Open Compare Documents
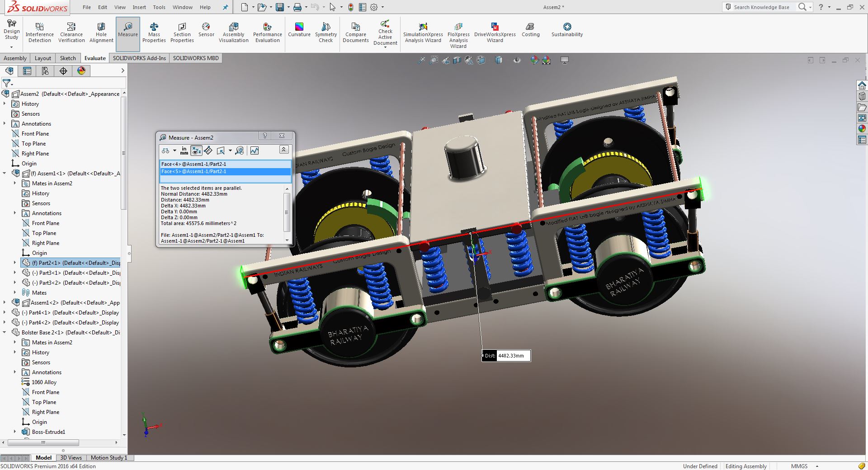The image size is (868, 470). (x=356, y=33)
